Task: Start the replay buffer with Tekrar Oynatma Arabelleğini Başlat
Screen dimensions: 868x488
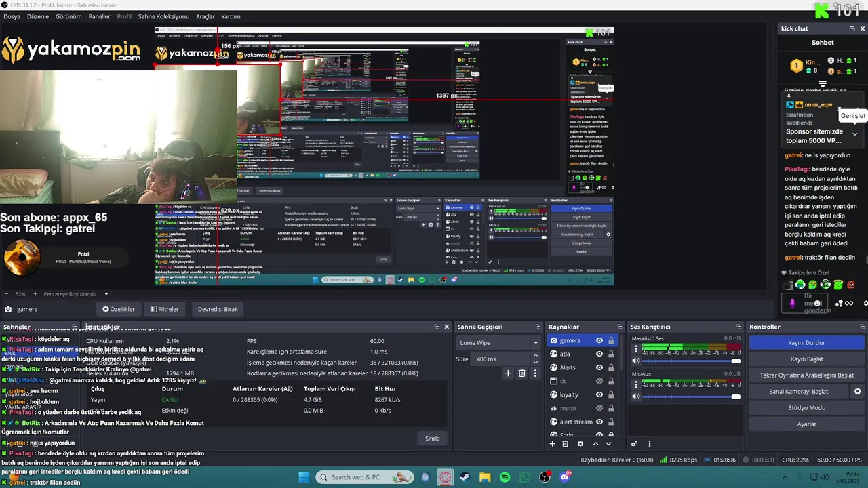Action: pos(806,375)
